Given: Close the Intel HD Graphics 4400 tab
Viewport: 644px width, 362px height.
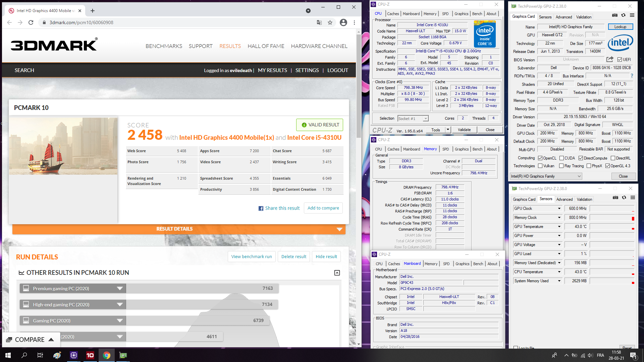Looking at the screenshot, I should point(80,11).
